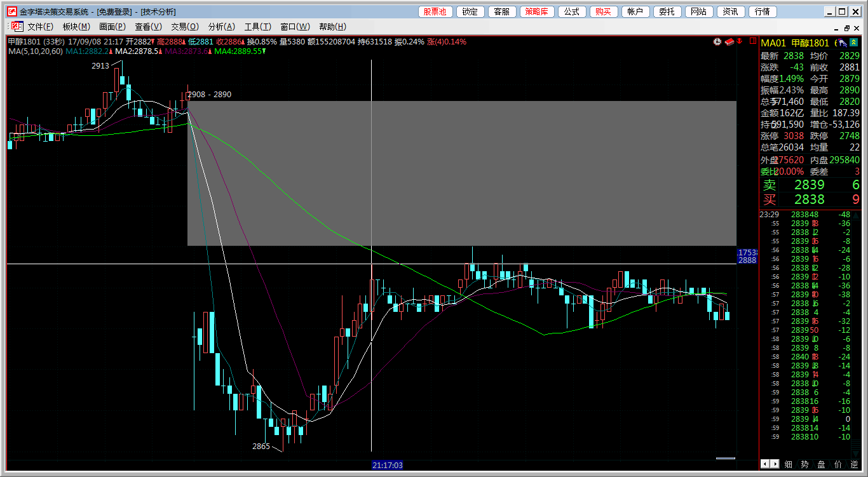The height and width of the screenshot is (477, 868).
Task: Click the 买 bid price 2838
Action: pos(810,199)
